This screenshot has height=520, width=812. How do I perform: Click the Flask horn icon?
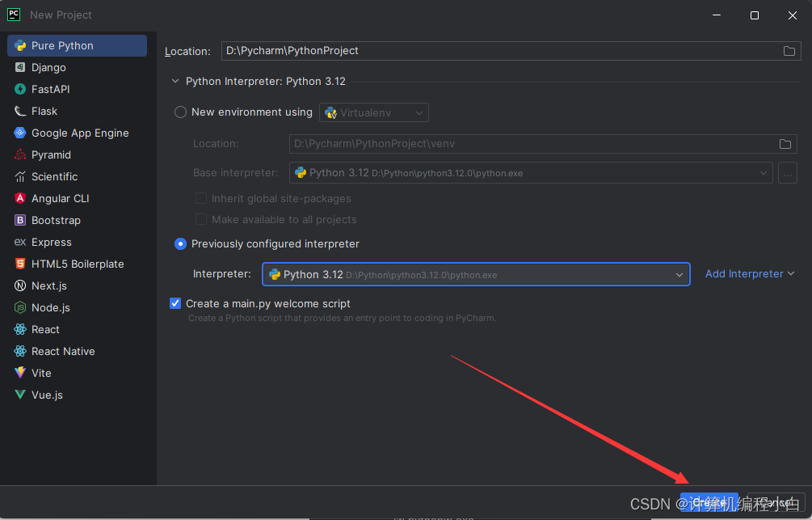tap(20, 111)
